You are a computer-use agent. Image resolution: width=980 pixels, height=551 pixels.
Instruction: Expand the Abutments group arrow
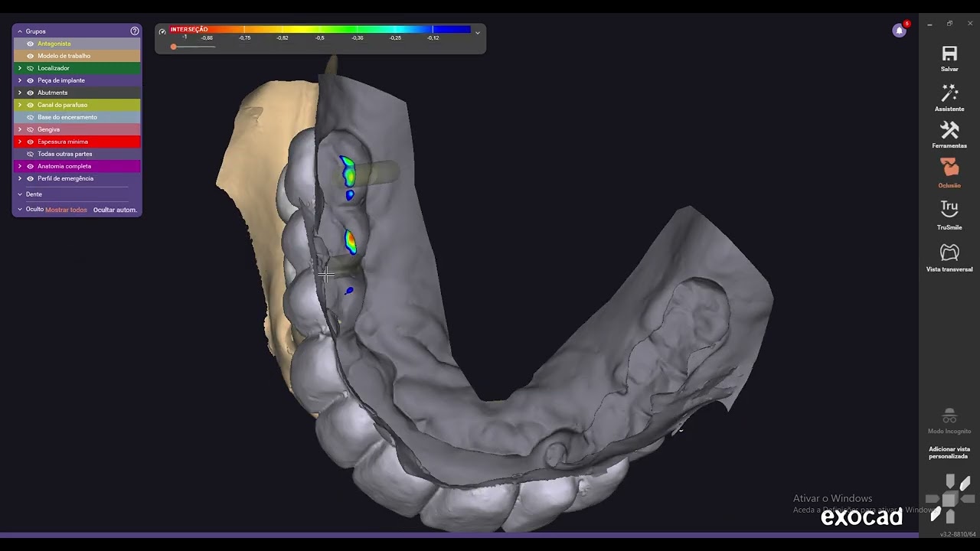click(20, 93)
